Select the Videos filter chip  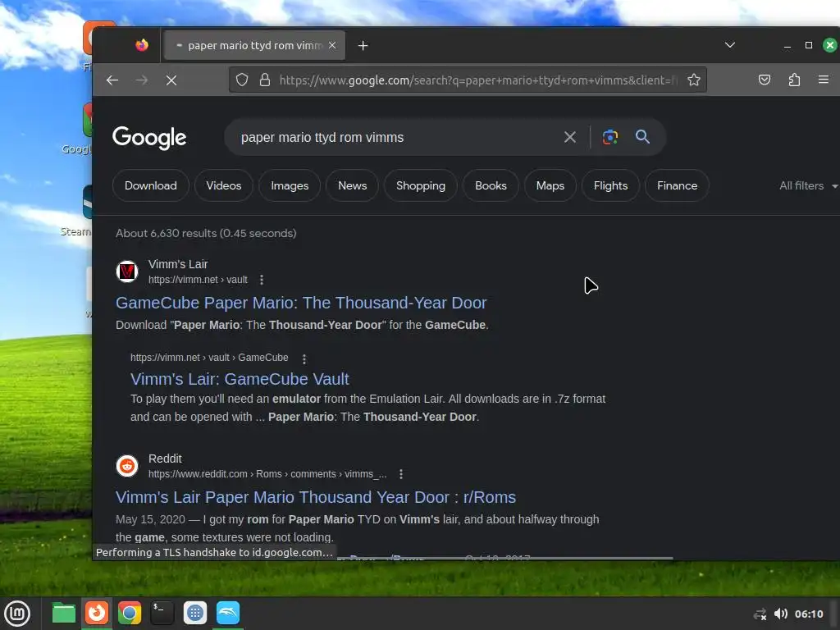point(223,186)
